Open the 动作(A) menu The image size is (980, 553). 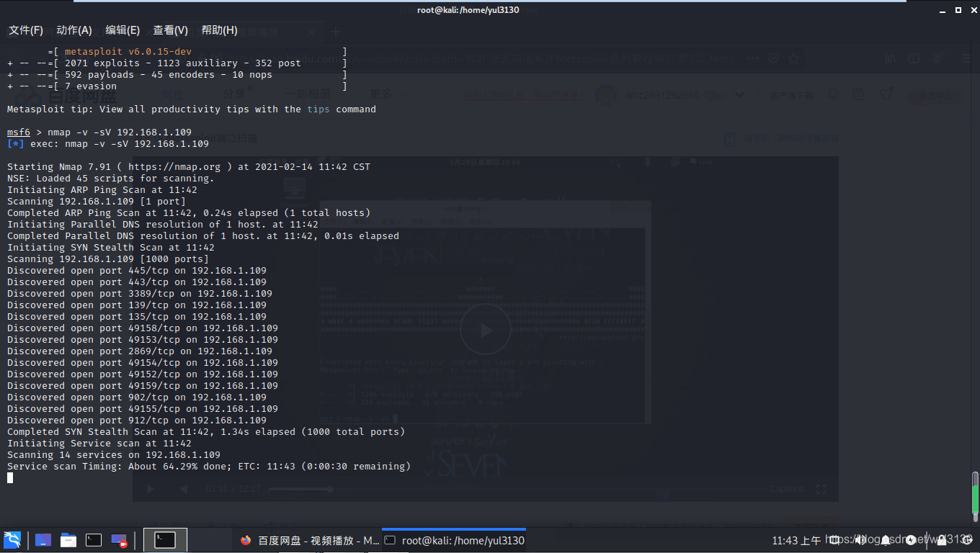(74, 30)
